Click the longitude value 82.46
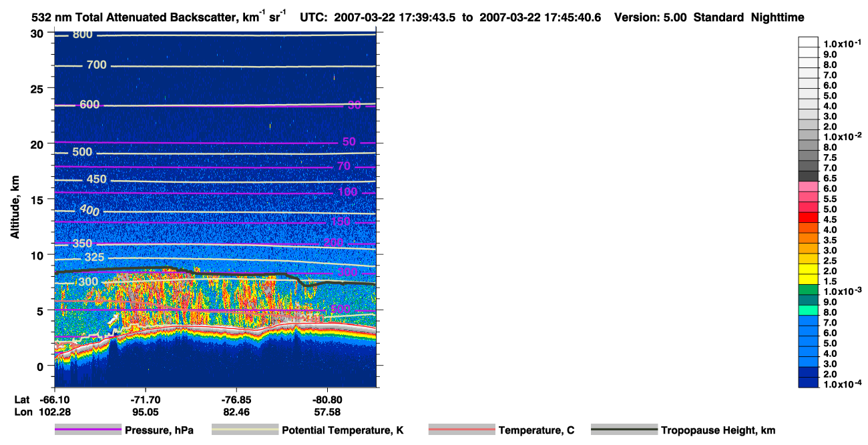The height and width of the screenshot is (445, 868). tap(236, 412)
